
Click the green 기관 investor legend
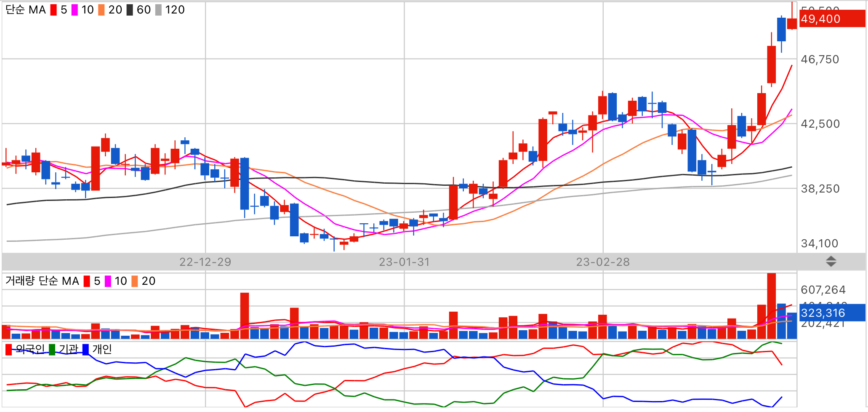point(64,349)
